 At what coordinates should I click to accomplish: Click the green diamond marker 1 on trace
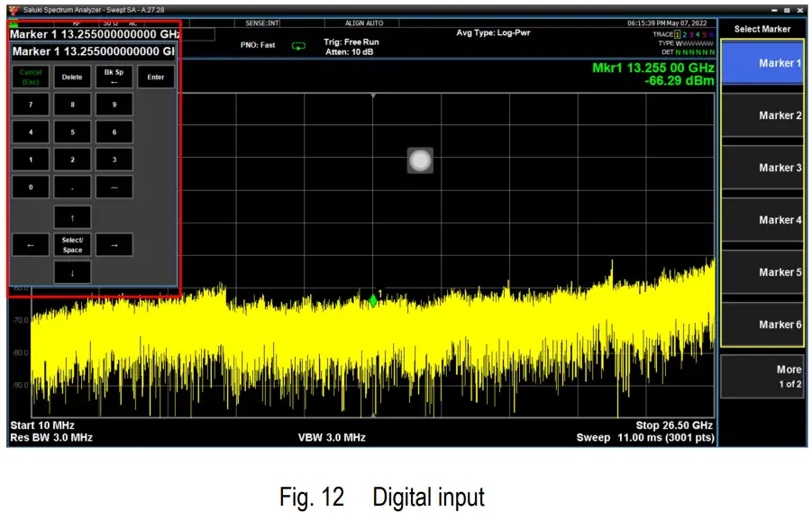[x=372, y=300]
